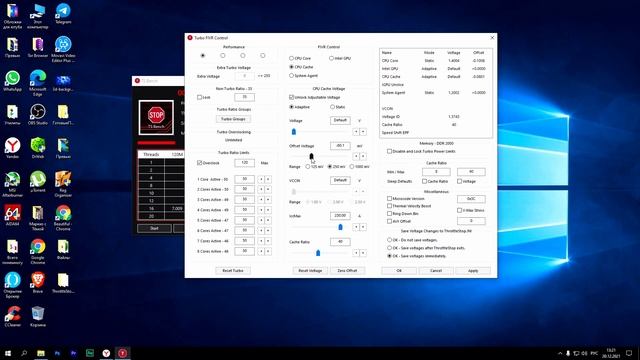Select the second Performance profile radio

coord(222,56)
